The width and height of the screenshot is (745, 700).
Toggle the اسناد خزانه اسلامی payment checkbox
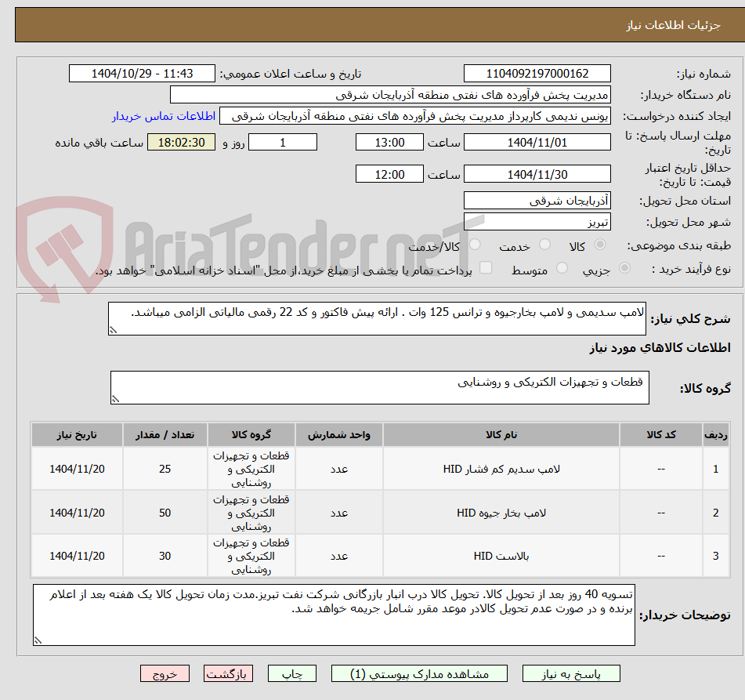point(486,267)
